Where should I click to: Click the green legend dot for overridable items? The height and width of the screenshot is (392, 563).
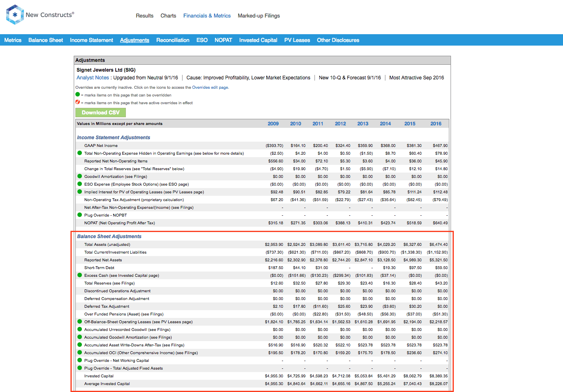(x=77, y=94)
